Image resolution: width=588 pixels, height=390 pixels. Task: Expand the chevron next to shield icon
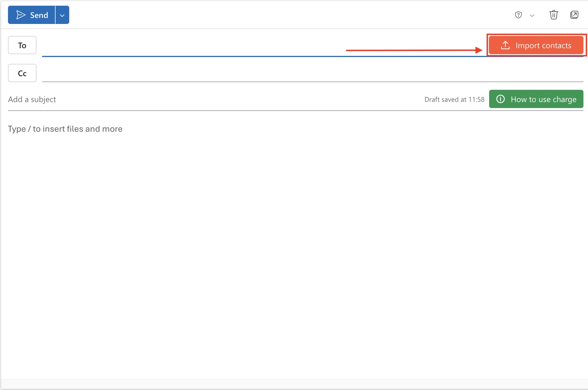coord(532,15)
